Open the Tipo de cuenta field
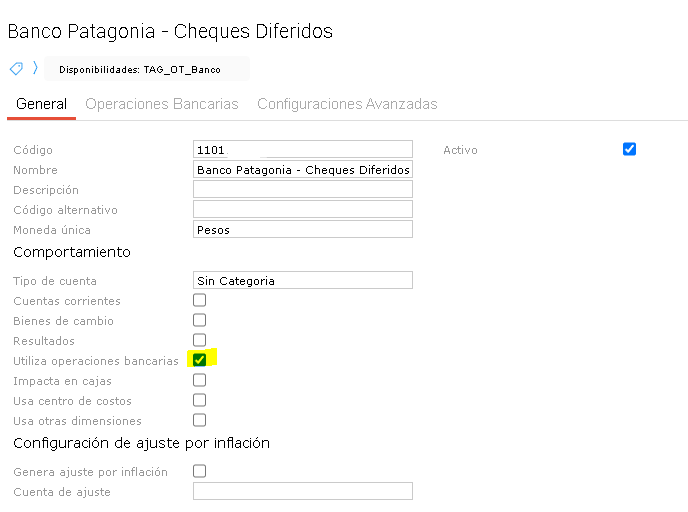This screenshot has height=512, width=688. [302, 281]
